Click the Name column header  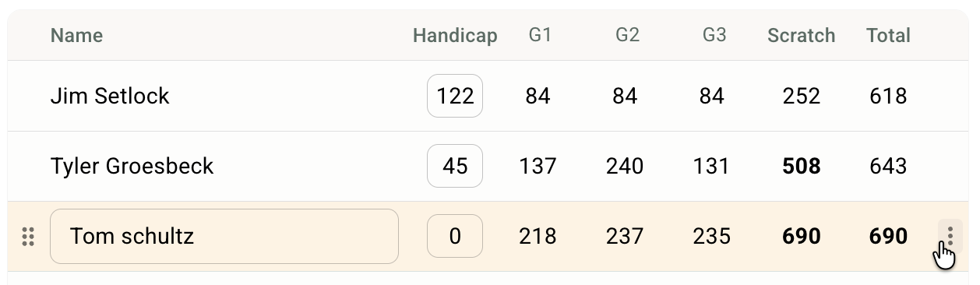point(76,35)
